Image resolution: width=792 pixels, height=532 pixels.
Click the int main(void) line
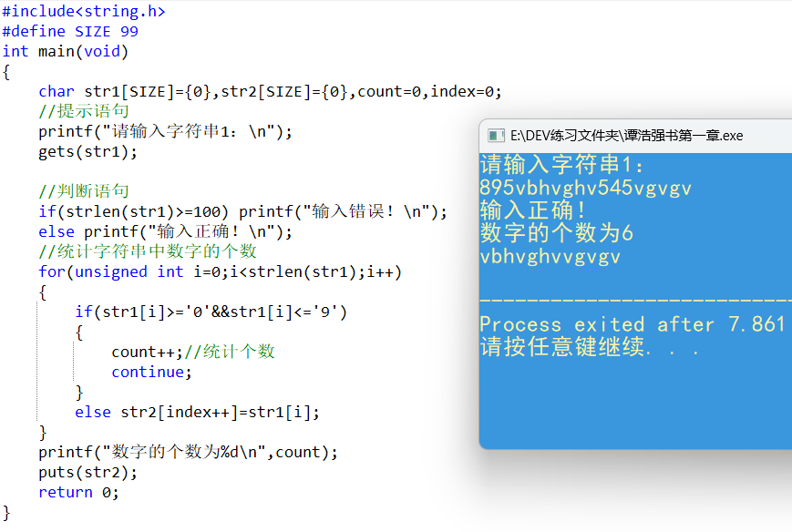click(x=66, y=52)
